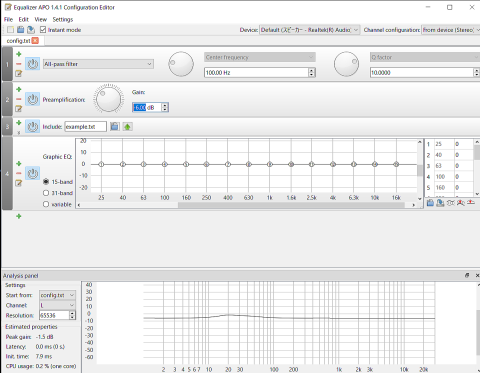Click the Graphic EQ normalize response icon
Screen dimensions: 480x373
tap(461, 203)
